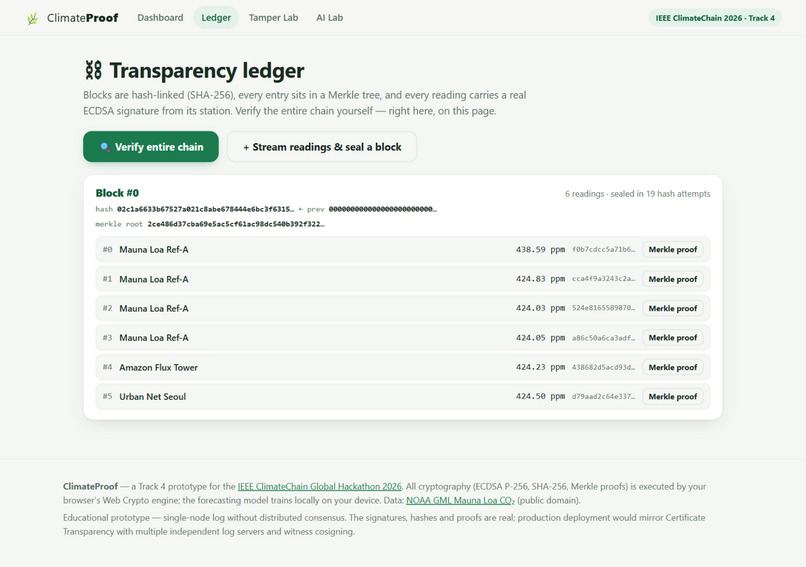806x567 pixels.
Task: Click entry hash 438682d5acd93d…
Action: pos(603,368)
